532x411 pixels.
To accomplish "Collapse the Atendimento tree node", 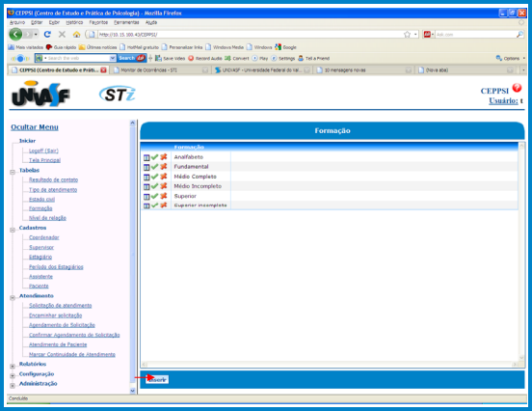I will tap(13, 298).
